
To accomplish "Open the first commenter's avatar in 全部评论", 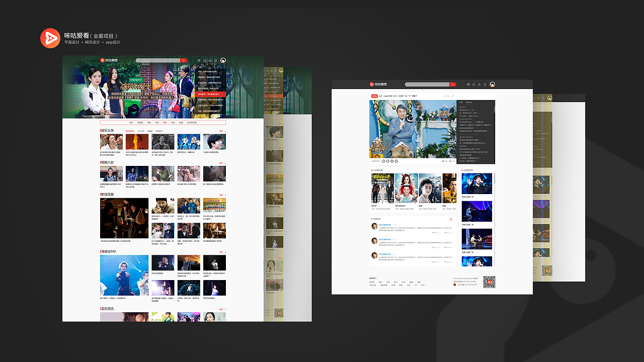I will (374, 226).
